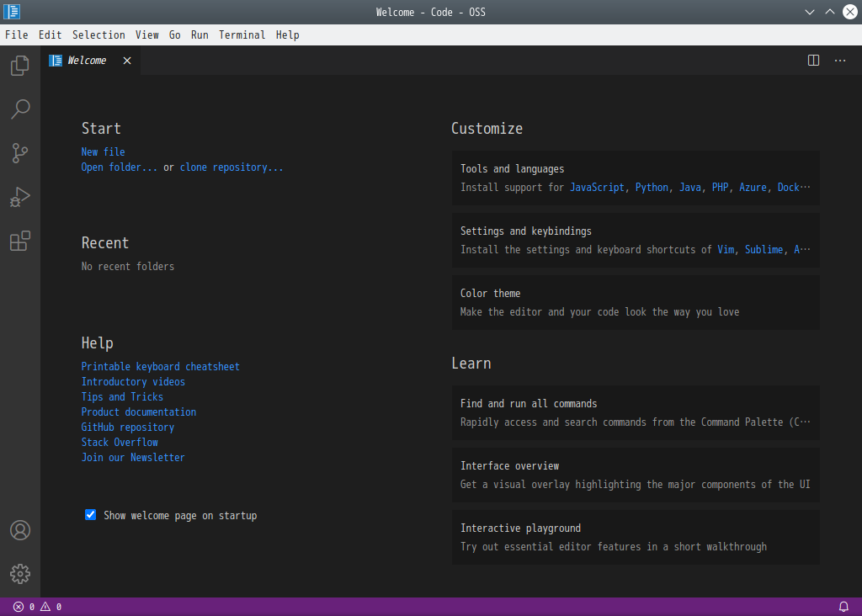Open the Selection menu
The image size is (862, 616).
(x=98, y=35)
